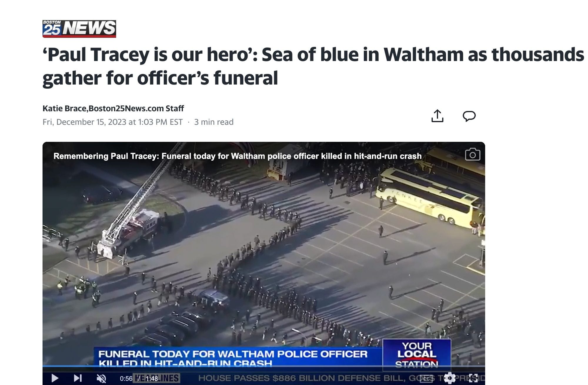Viewport: 588px width, 385px height.
Task: Open the Boston 25 News logo link
Action: (x=79, y=28)
